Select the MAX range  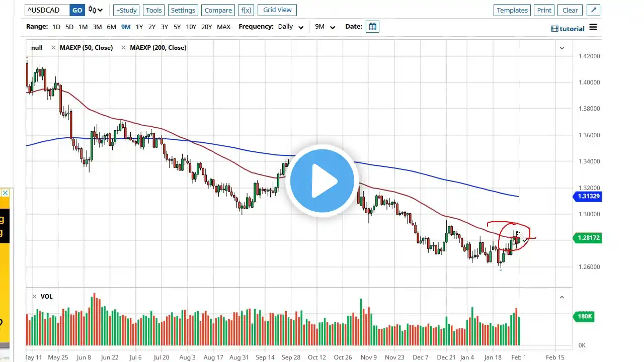click(223, 27)
